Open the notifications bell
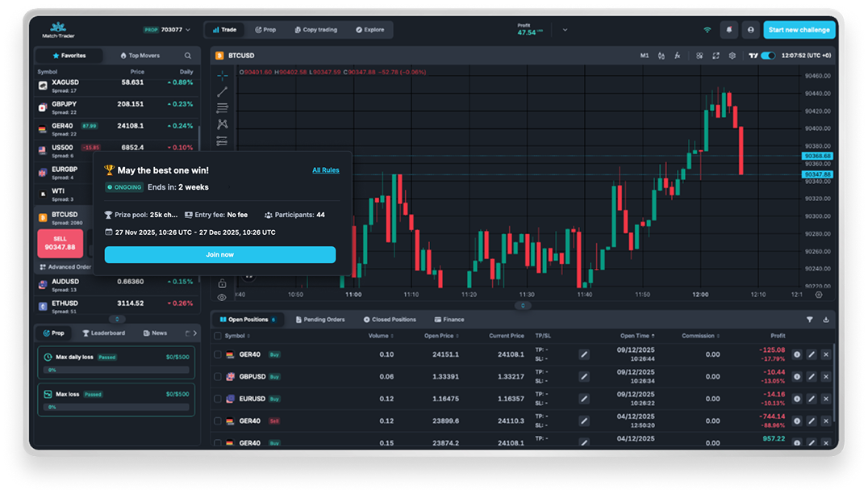The height and width of the screenshot is (494, 868). [729, 30]
